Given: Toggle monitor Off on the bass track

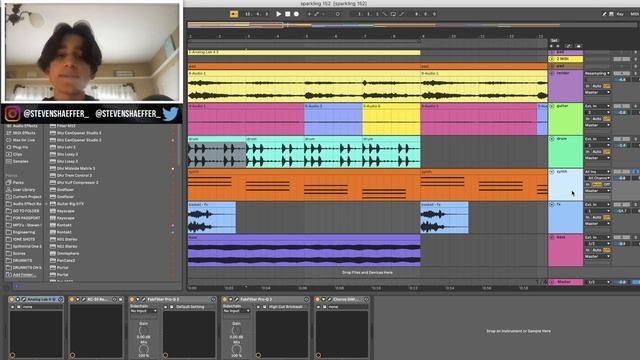Looking at the screenshot, I should click(x=607, y=250).
